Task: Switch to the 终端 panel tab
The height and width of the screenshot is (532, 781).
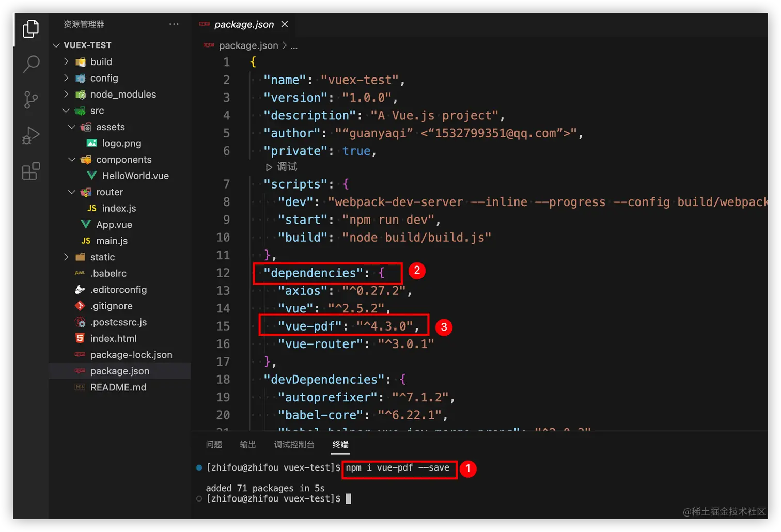Action: 340,445
